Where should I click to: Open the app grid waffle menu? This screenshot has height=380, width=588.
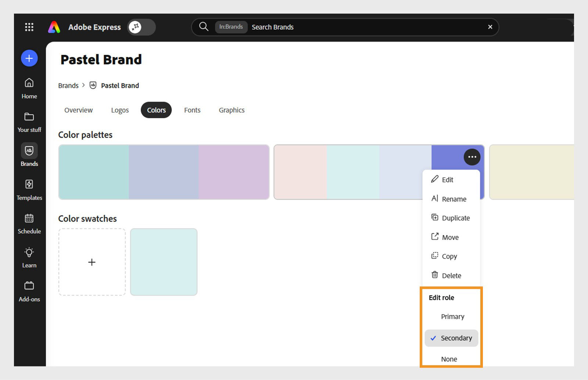pyautogui.click(x=29, y=27)
